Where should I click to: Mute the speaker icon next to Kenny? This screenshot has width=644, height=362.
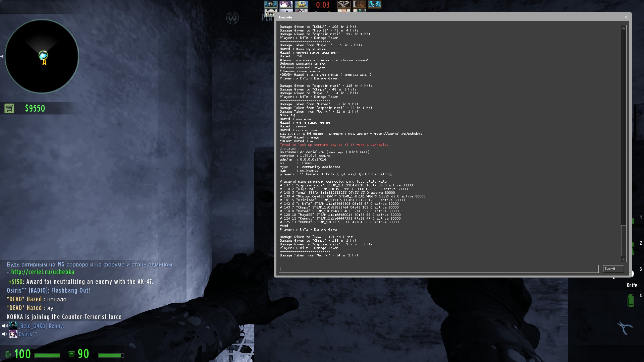tap(5, 326)
